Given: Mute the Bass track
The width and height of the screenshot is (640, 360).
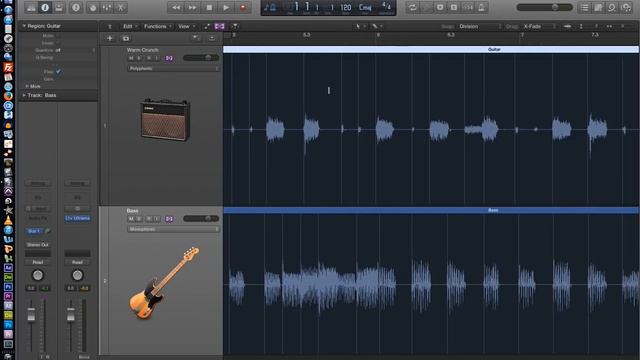Looking at the screenshot, I should click(x=131, y=219).
